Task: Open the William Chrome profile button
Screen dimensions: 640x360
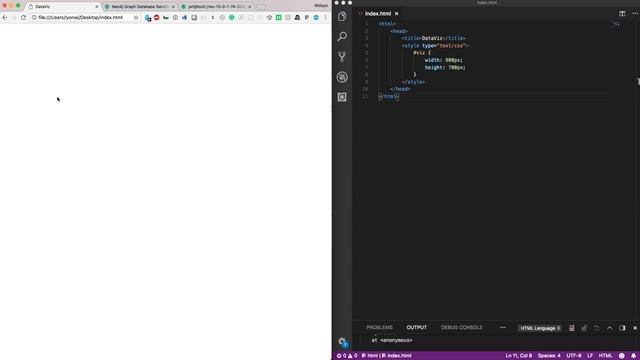Action: coord(321,6)
